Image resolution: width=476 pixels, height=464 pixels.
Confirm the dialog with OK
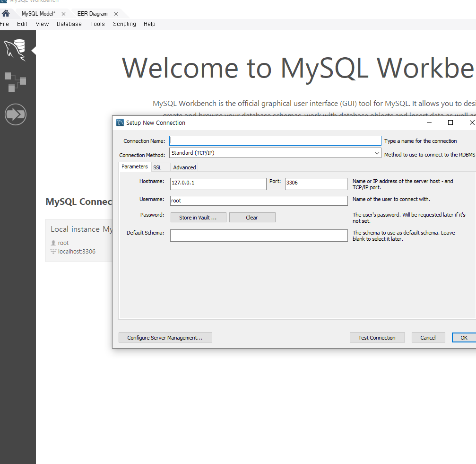[x=464, y=338]
